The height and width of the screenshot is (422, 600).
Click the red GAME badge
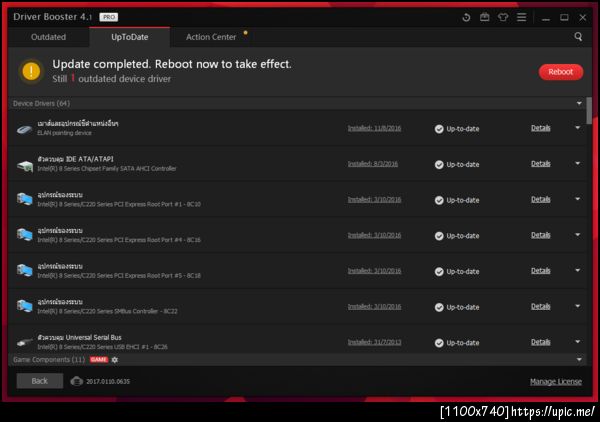(99, 360)
